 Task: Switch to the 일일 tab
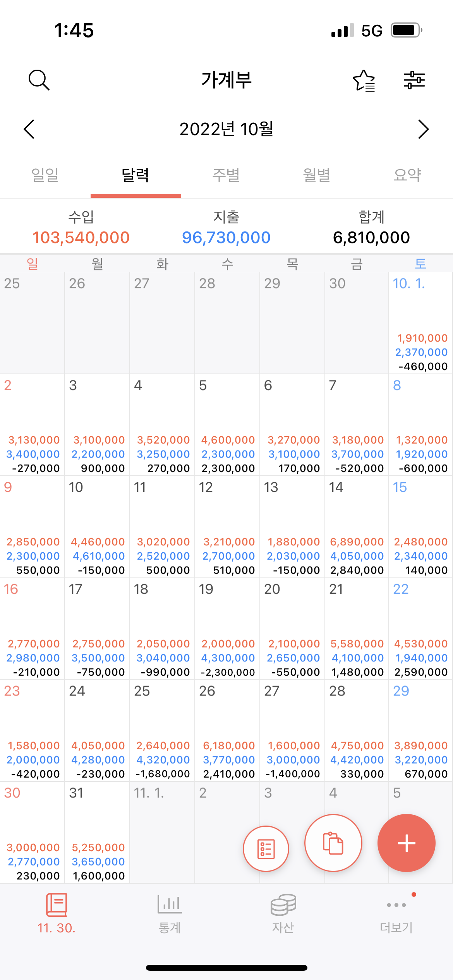(x=45, y=175)
